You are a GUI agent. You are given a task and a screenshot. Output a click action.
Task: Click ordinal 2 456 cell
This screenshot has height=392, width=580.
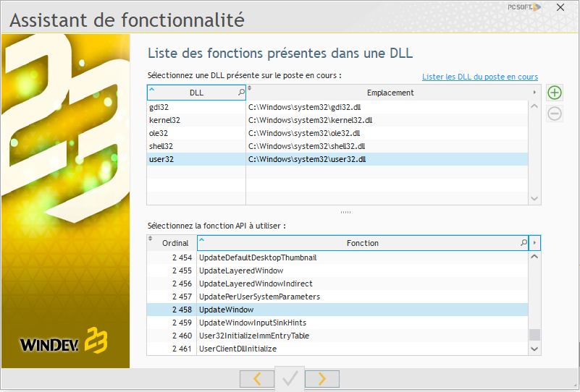(x=172, y=284)
